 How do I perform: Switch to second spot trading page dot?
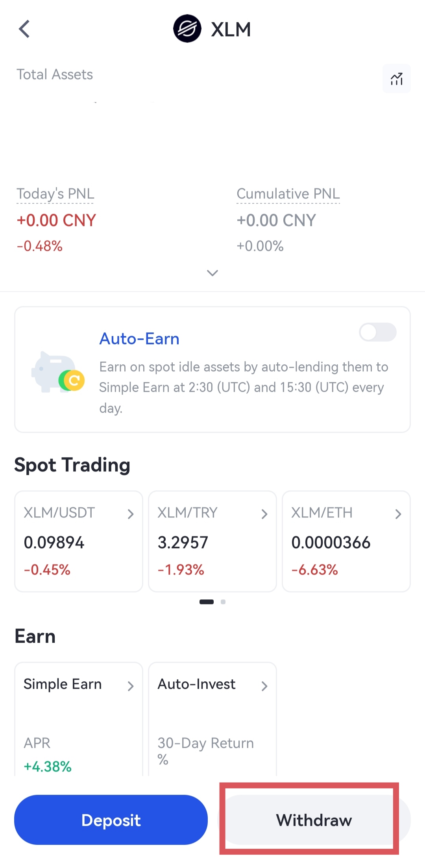pyautogui.click(x=223, y=602)
